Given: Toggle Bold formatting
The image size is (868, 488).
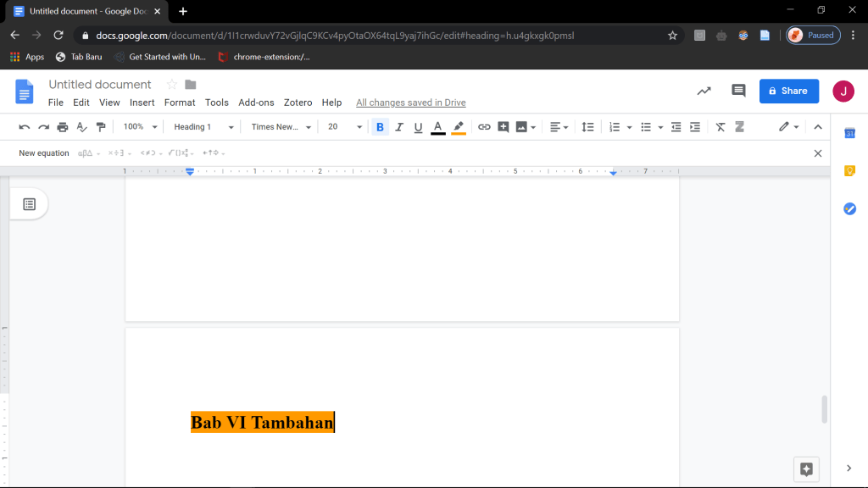Looking at the screenshot, I should point(380,127).
